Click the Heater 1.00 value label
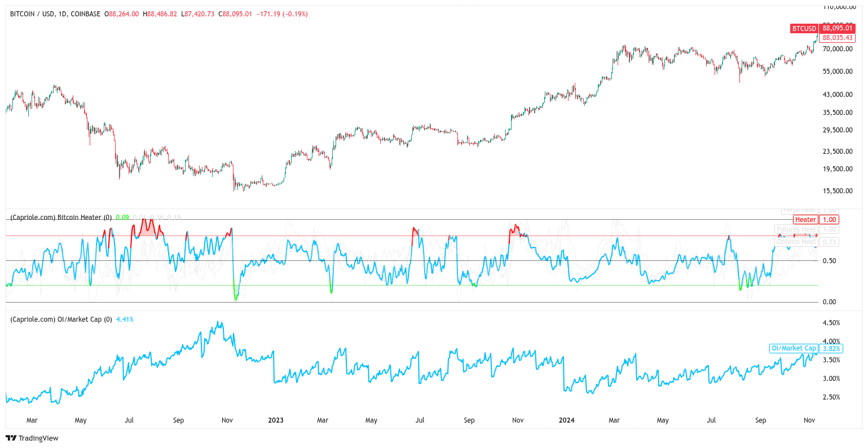Screen dimensions: 868x448 point(829,219)
